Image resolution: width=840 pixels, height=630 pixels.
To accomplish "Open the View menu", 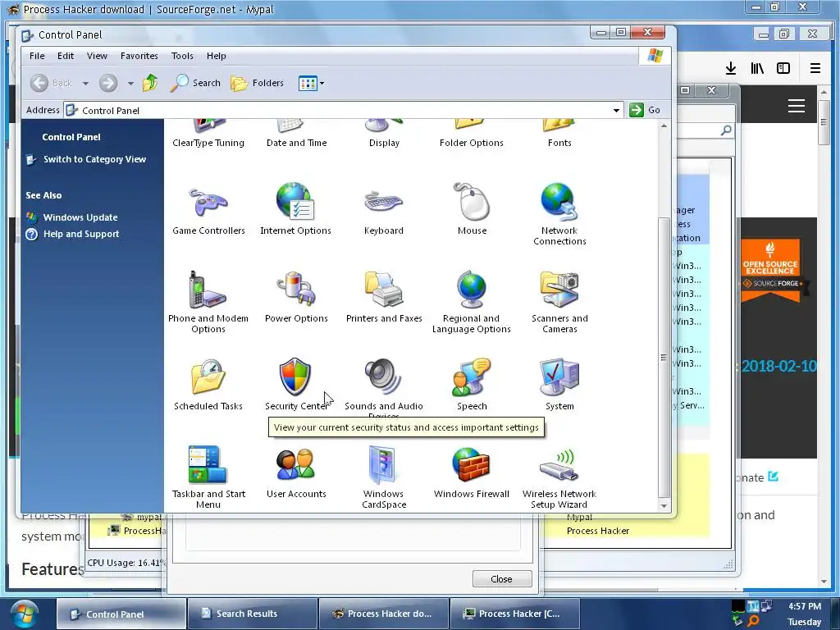I will click(x=97, y=56).
